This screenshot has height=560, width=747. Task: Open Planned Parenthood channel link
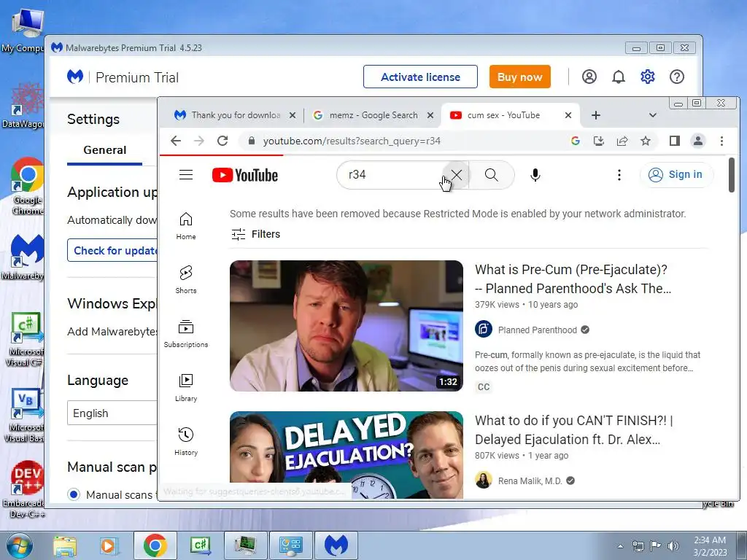tap(538, 330)
